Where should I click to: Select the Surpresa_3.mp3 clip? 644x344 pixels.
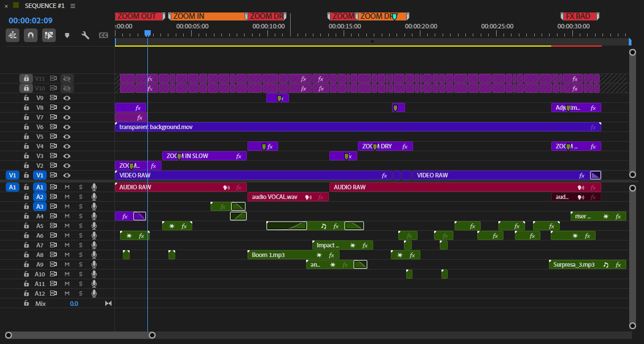click(587, 265)
